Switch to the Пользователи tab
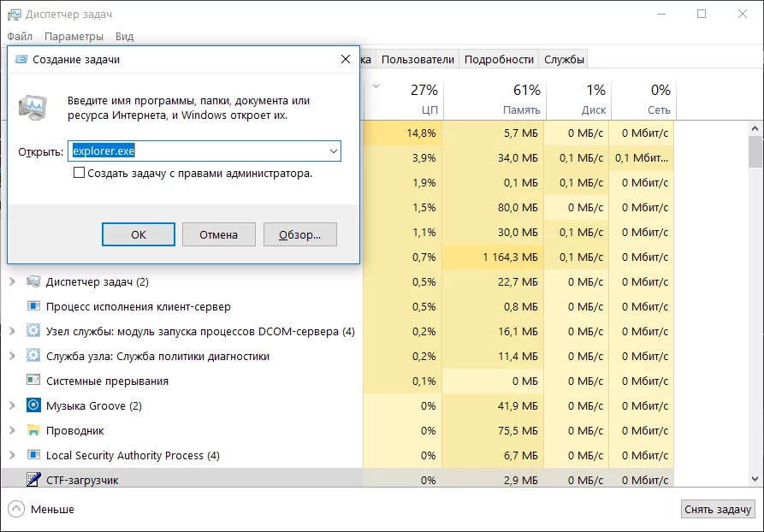 418,59
